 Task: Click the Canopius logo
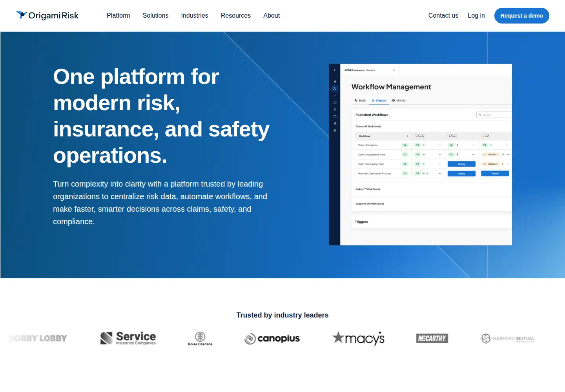coord(272,338)
